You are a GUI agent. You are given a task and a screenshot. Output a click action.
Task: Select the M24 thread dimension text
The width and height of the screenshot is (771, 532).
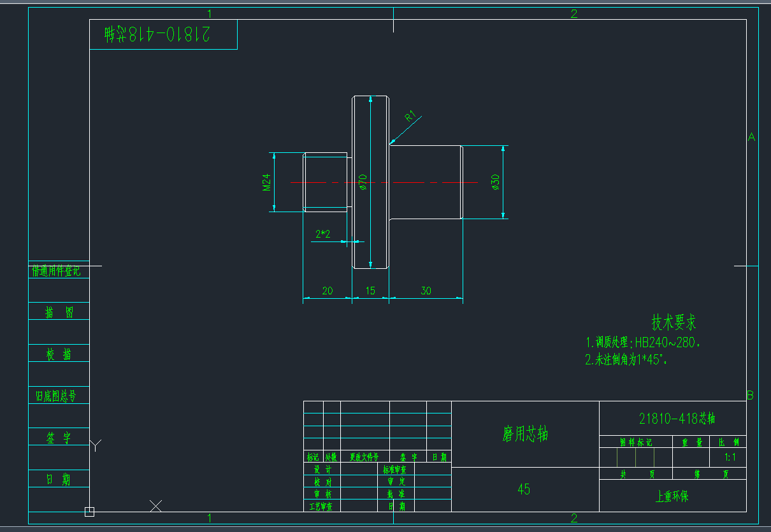pyautogui.click(x=268, y=182)
